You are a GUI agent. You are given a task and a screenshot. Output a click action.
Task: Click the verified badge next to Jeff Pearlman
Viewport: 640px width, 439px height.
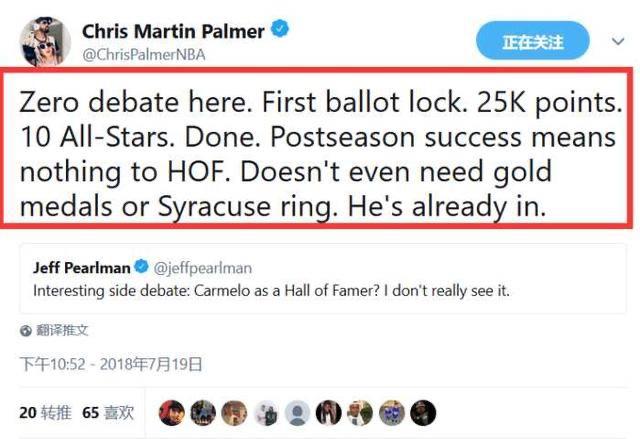tap(142, 268)
